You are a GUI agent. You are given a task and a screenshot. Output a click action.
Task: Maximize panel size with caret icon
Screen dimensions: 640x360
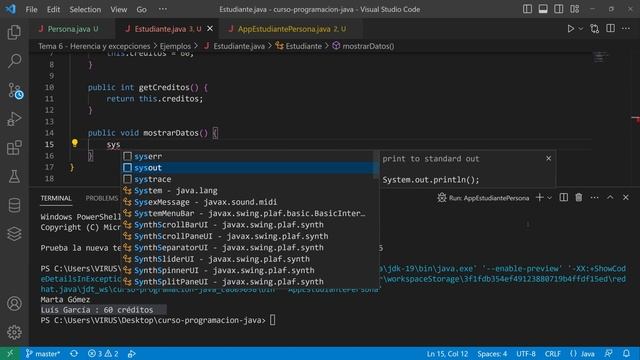pyautogui.click(x=610, y=198)
